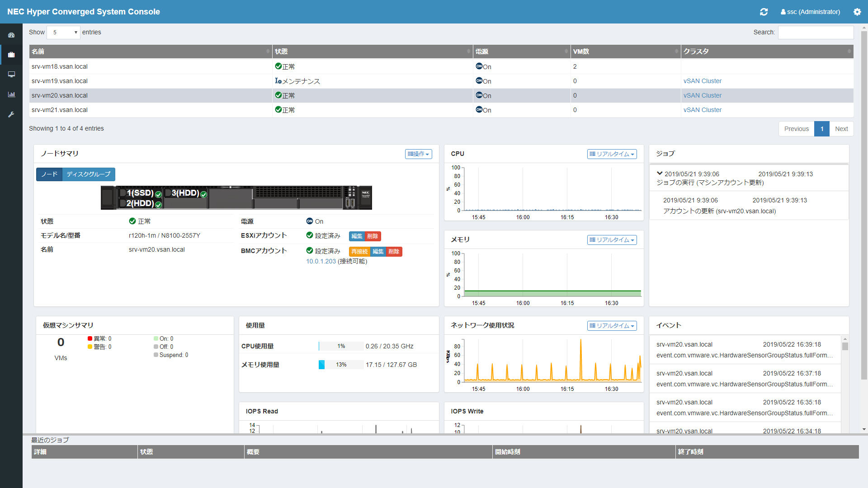Click the 1(SSD) disk slot on server image
The height and width of the screenshot is (488, 868).
click(140, 193)
